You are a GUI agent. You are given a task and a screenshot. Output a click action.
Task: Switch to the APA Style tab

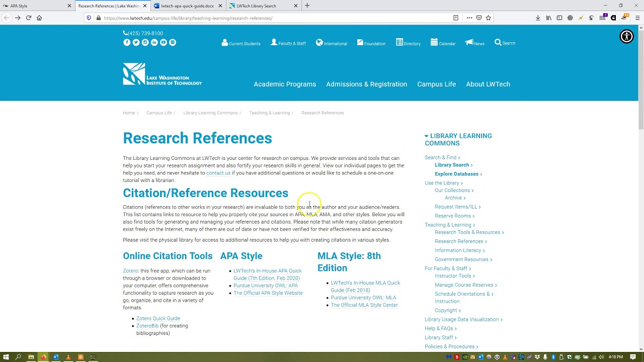click(x=37, y=6)
